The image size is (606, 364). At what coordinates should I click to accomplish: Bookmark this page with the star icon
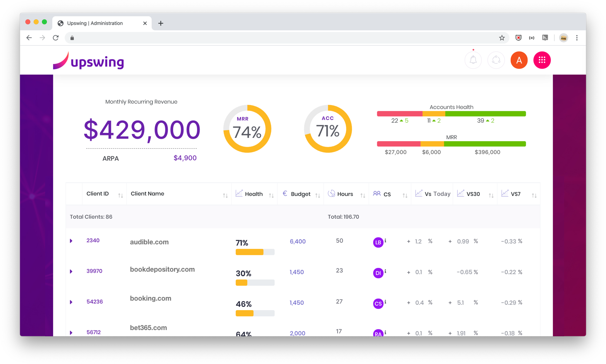coord(502,38)
